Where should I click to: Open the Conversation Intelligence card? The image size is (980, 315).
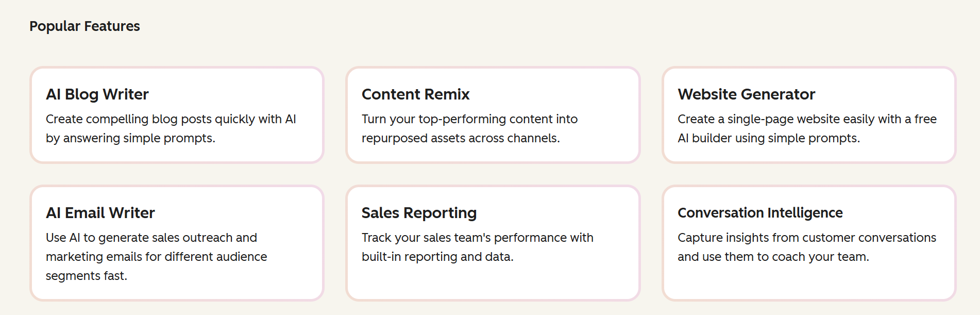[809, 243]
